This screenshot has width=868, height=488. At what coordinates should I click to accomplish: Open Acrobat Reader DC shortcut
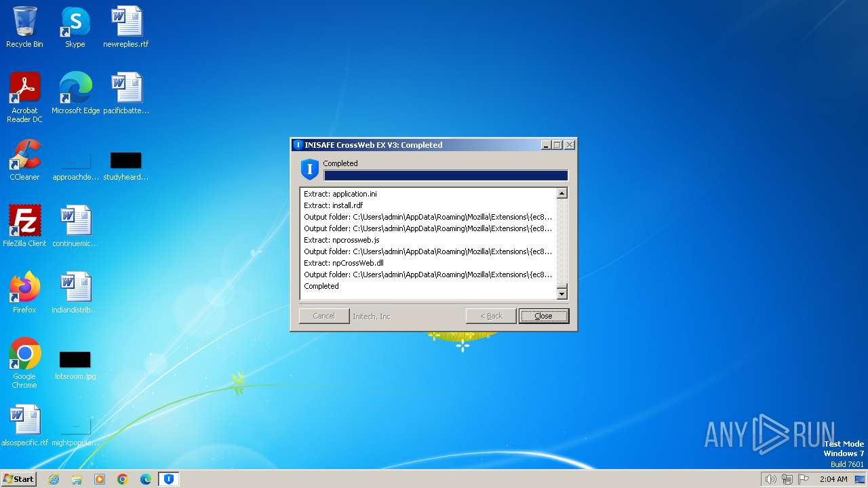[x=24, y=97]
